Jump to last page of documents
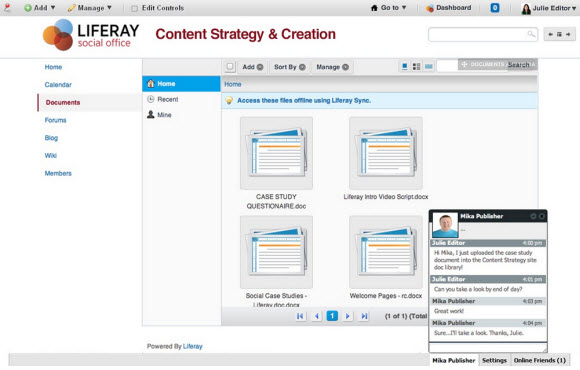Viewport: 580px width, 370px height. click(364, 316)
